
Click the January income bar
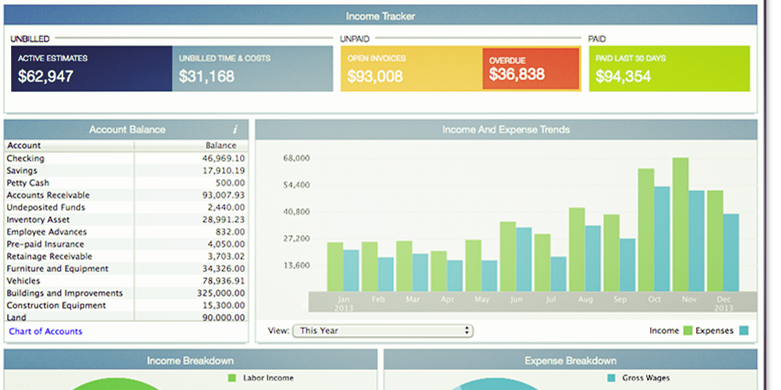coord(335,267)
